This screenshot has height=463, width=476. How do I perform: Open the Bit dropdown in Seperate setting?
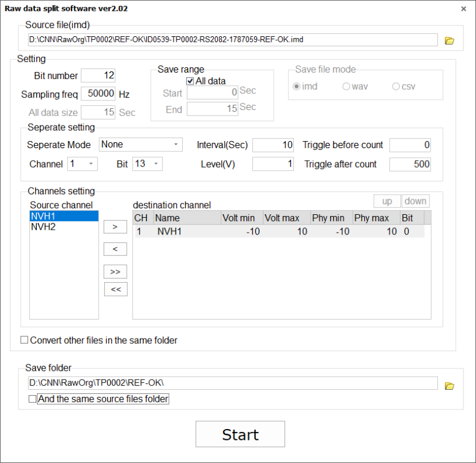[147, 164]
